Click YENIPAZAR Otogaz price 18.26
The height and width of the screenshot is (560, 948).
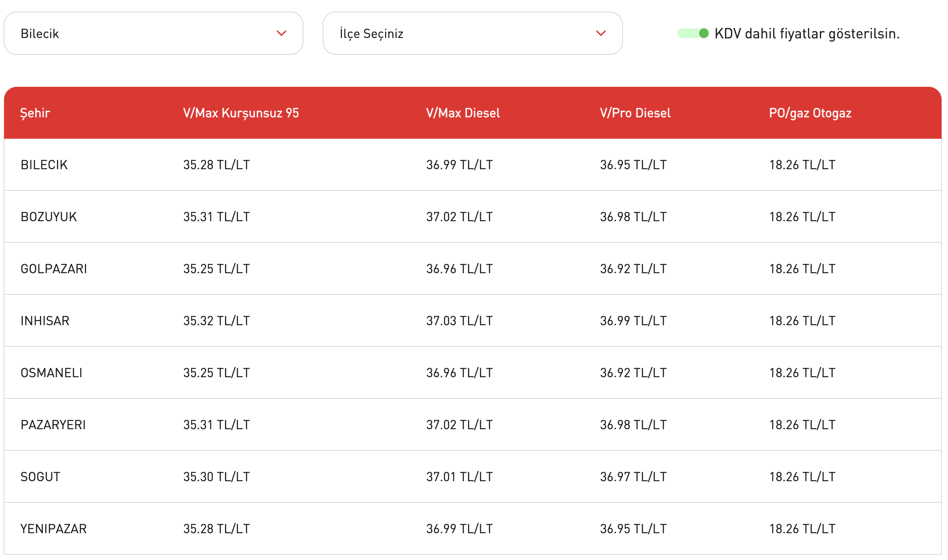(802, 529)
